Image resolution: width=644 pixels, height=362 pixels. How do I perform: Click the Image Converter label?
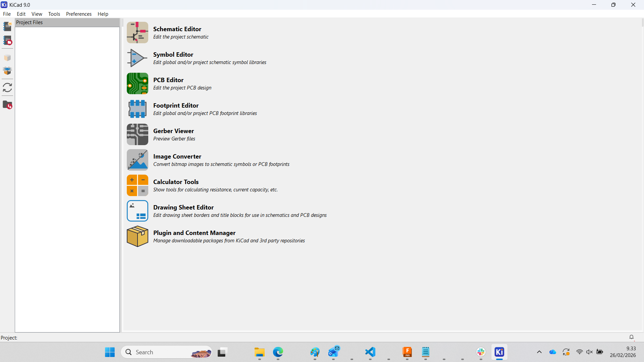coord(177,156)
